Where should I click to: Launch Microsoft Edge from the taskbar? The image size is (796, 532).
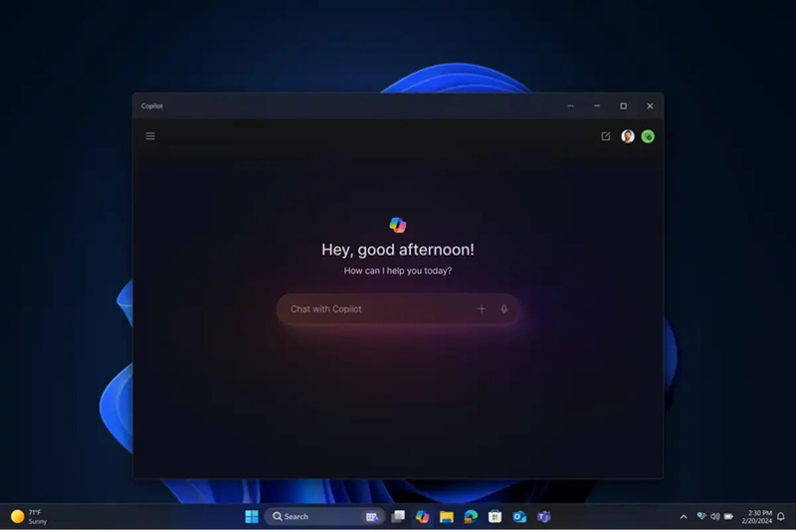[x=471, y=517]
